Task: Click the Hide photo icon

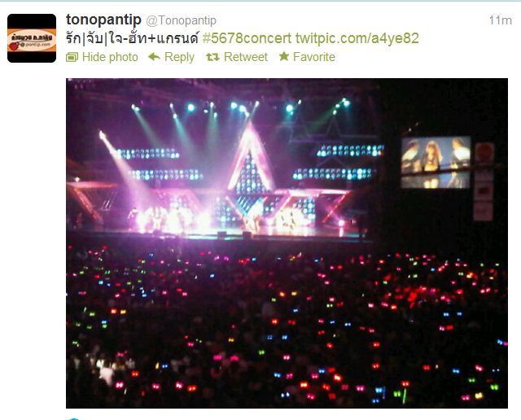Action: (x=72, y=57)
